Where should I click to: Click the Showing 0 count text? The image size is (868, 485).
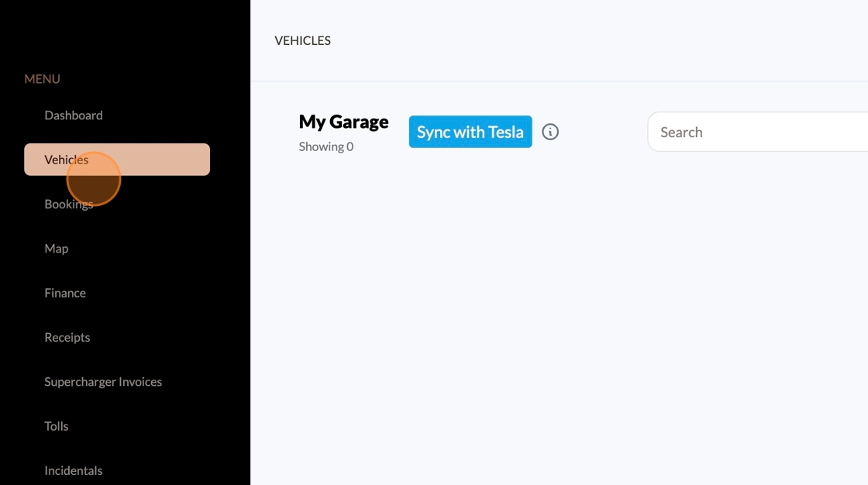tap(326, 146)
